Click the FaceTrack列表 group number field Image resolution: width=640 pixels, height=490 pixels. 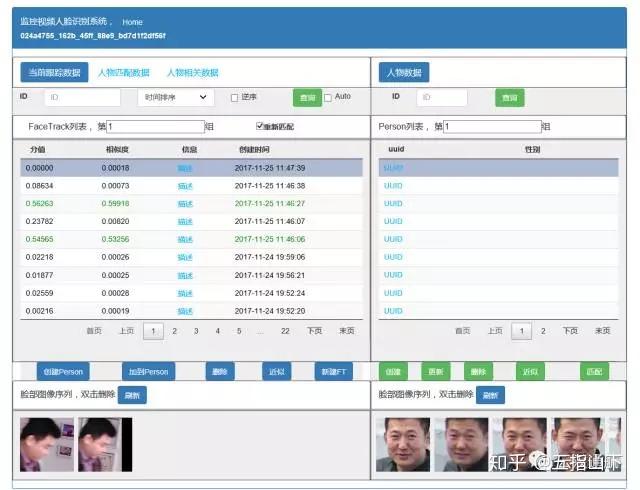(x=155, y=127)
